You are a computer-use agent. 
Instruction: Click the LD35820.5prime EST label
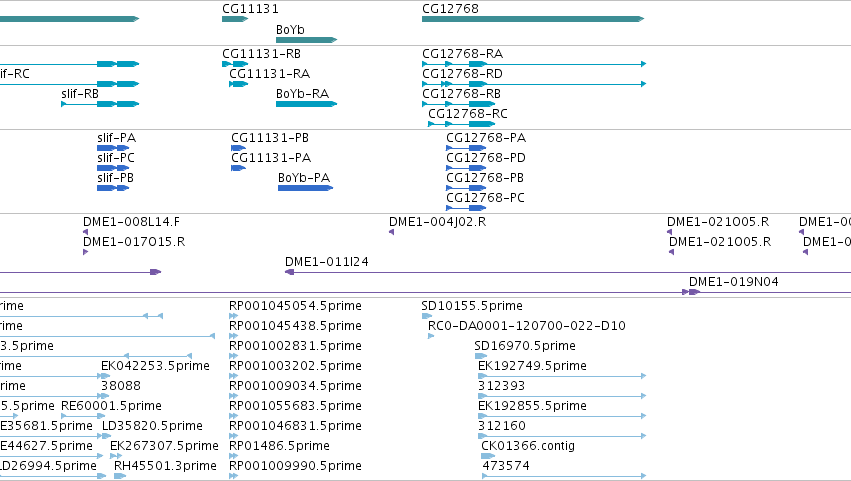(152, 427)
